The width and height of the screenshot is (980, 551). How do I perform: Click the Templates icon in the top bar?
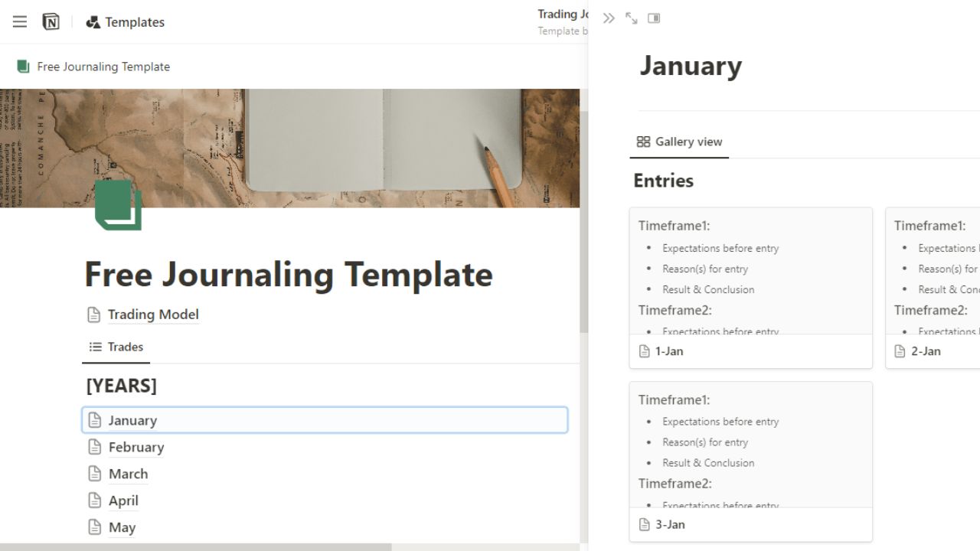click(94, 21)
